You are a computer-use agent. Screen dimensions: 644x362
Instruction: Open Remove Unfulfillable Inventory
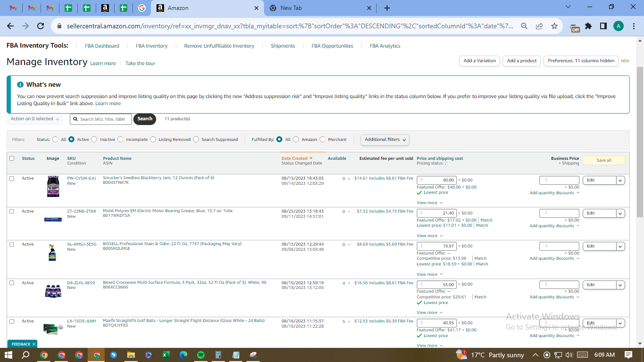click(x=219, y=46)
